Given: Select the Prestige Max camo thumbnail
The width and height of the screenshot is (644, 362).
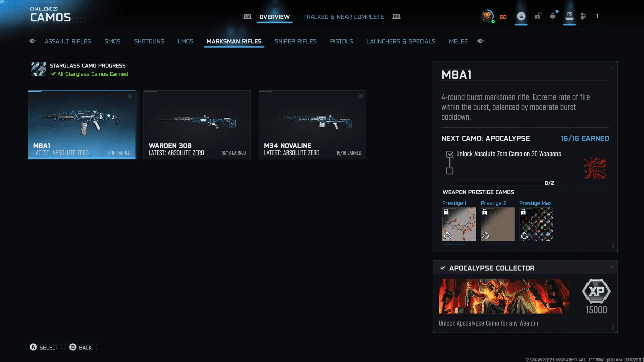Looking at the screenshot, I should pyautogui.click(x=536, y=224).
